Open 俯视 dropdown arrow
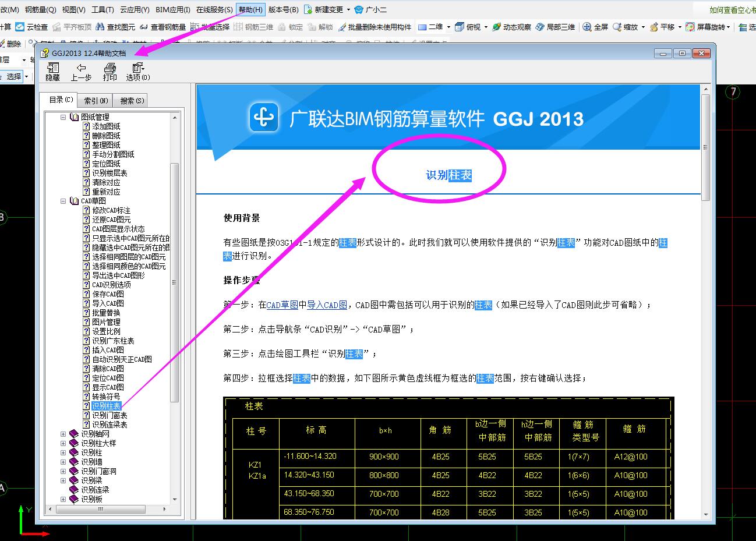Viewport: 756px width, 541px height. (486, 27)
